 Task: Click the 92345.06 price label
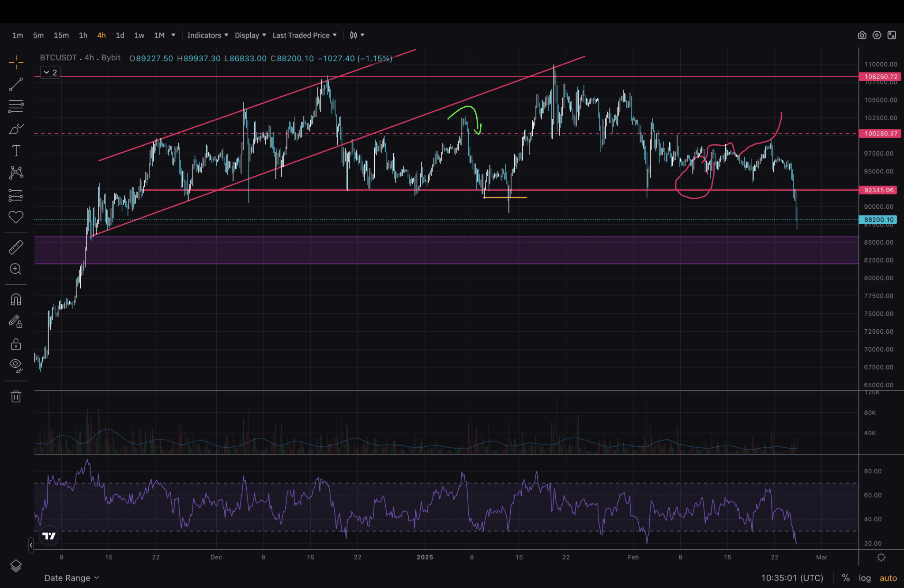click(879, 190)
